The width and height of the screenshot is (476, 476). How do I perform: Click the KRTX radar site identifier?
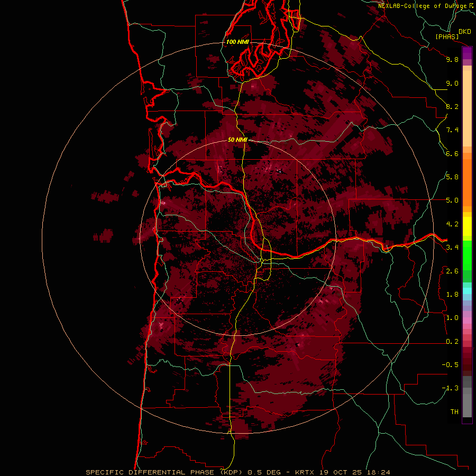[305, 472]
